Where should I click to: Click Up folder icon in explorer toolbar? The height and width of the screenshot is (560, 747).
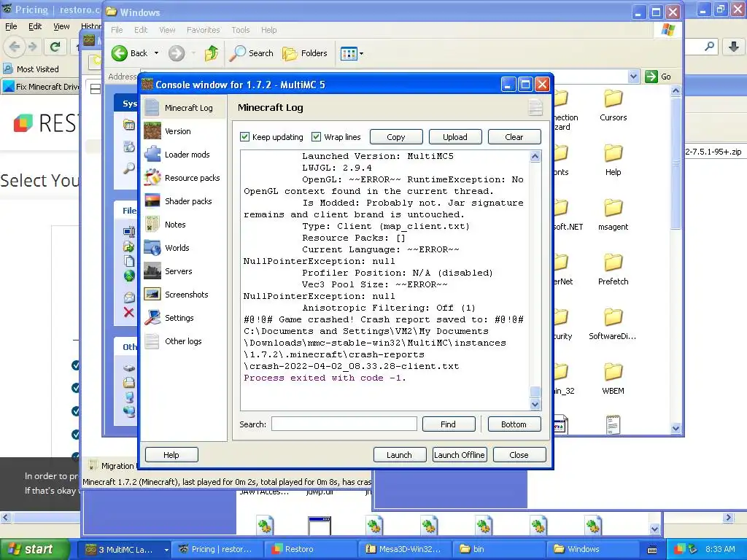(x=211, y=53)
